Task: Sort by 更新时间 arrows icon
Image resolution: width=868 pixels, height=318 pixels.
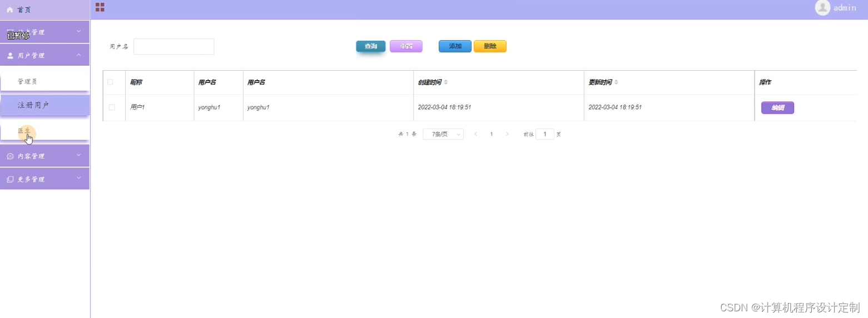Action: point(616,82)
